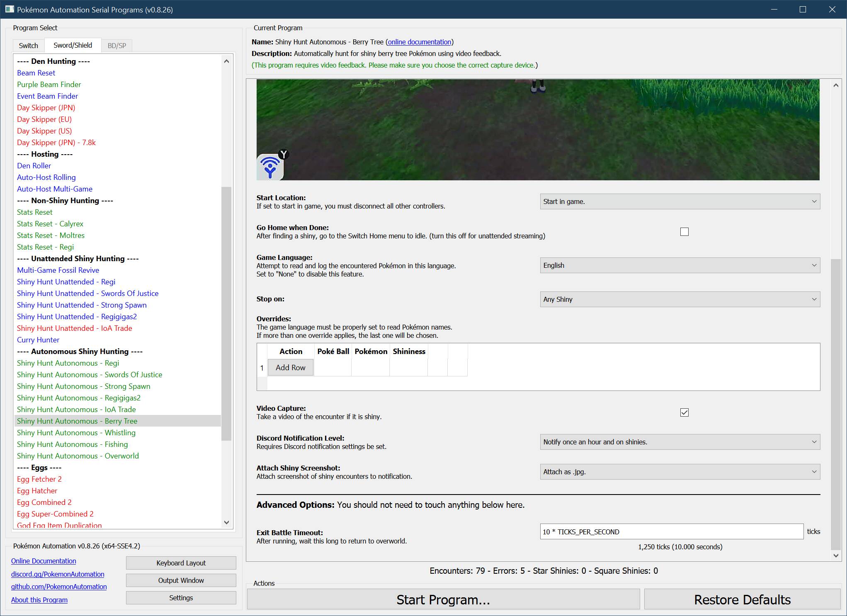Open the Stop on dropdown
Screen dimensions: 847x616
pos(680,299)
